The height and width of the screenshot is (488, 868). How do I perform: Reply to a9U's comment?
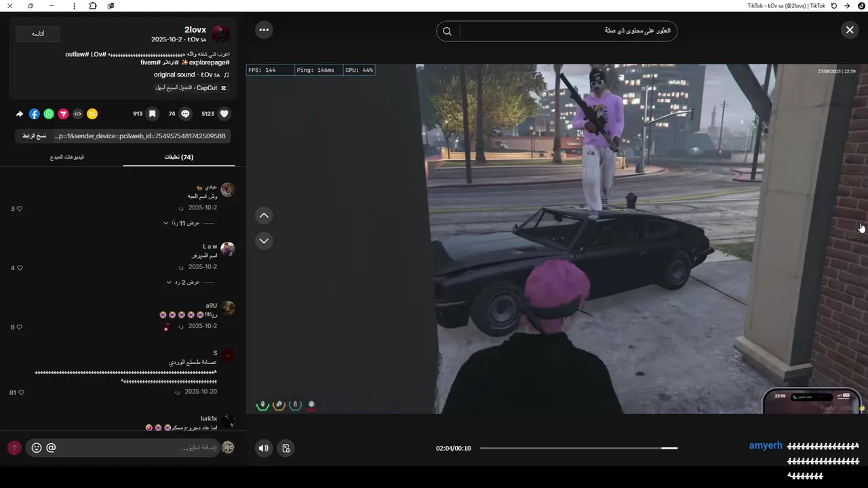coord(180,326)
